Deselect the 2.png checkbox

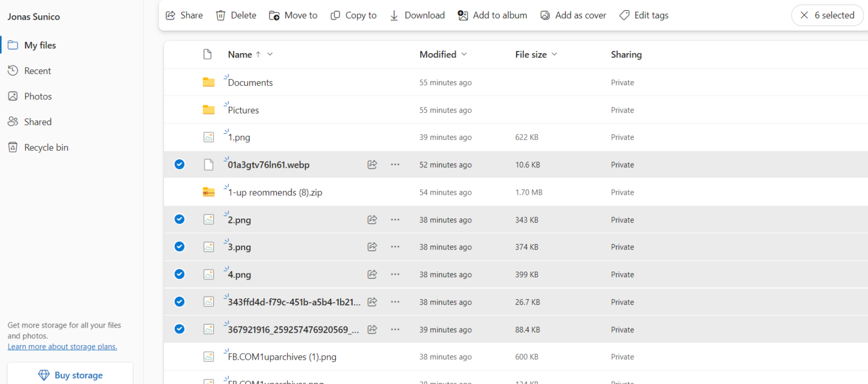(x=179, y=219)
